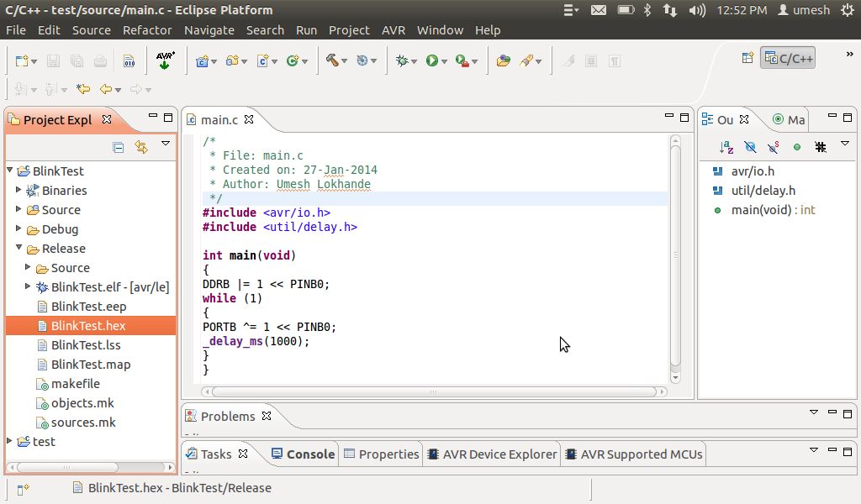Expand the Binaries node
Screen dimensions: 861x504
pyautogui.click(x=18, y=190)
